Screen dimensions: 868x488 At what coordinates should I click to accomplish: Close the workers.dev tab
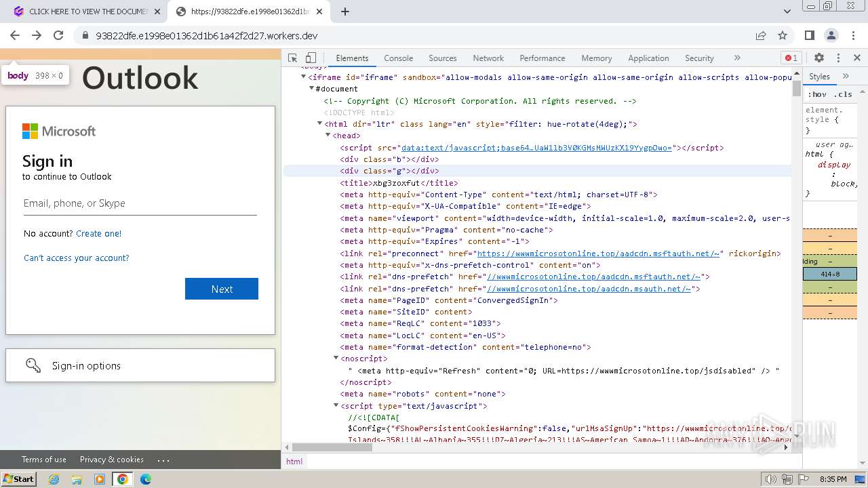319,12
